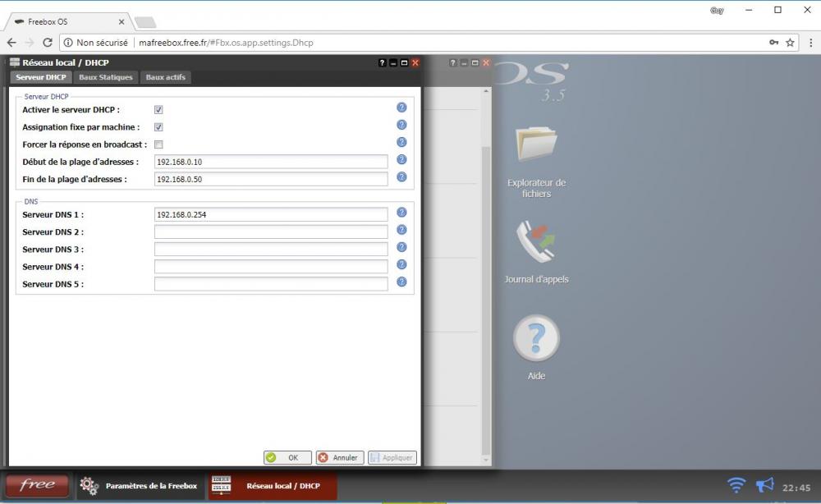Switch to Baux actifs tab
The height and width of the screenshot is (504, 821).
click(x=166, y=77)
